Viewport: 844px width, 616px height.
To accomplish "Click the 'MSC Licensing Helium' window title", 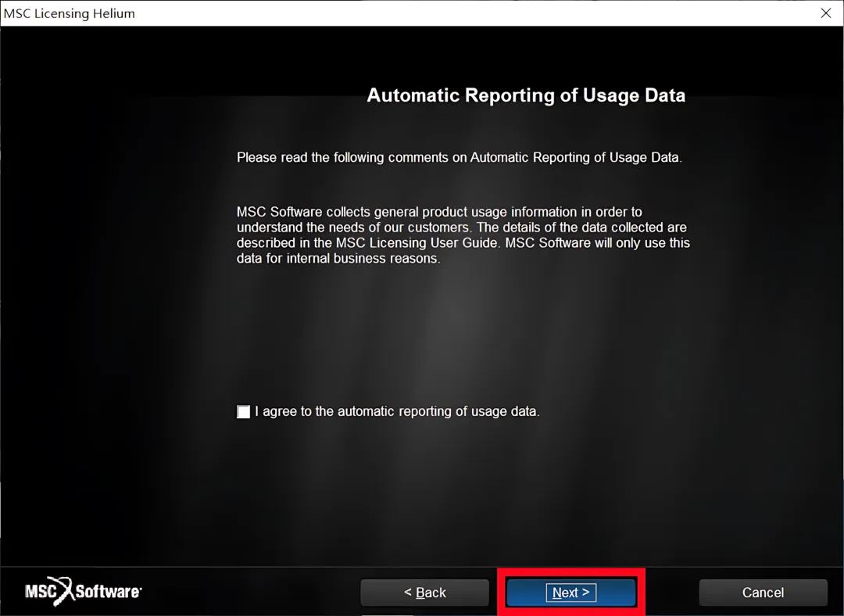I will click(70, 13).
